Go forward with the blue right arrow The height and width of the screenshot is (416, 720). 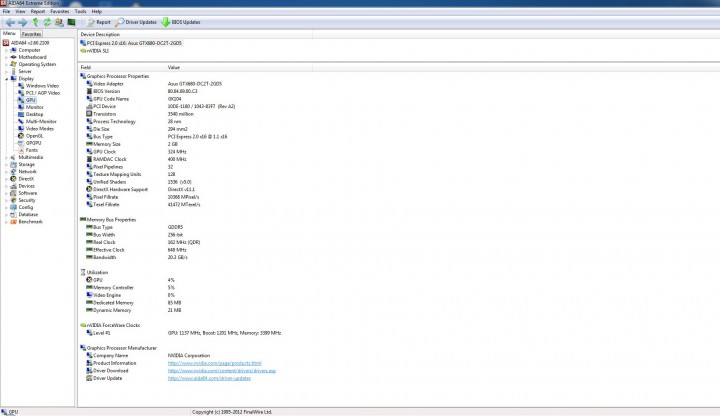click(22, 22)
